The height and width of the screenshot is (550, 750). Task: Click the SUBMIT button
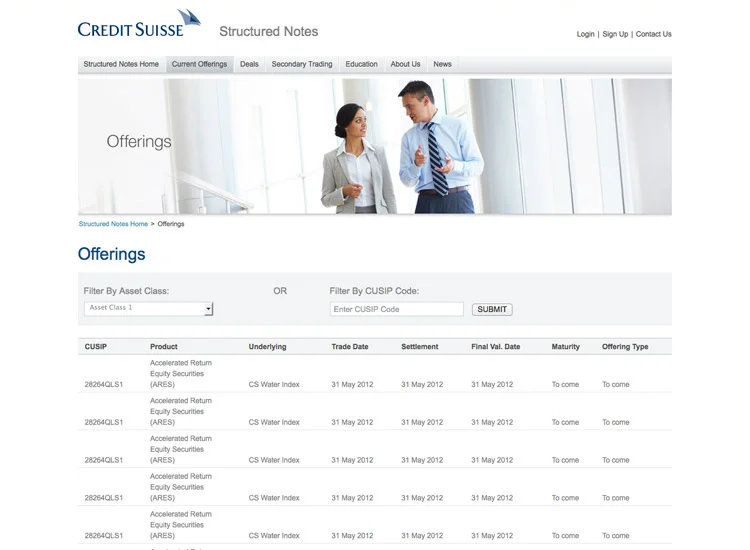[492, 309]
